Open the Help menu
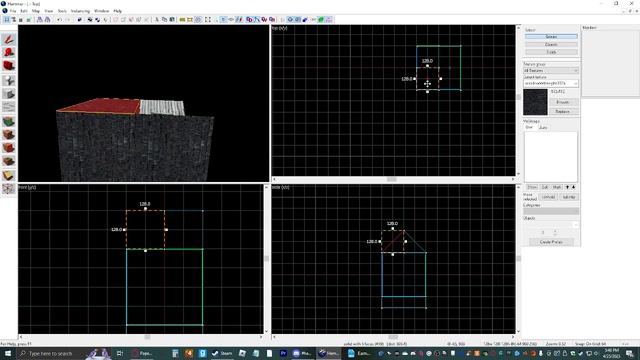 pos(118,11)
